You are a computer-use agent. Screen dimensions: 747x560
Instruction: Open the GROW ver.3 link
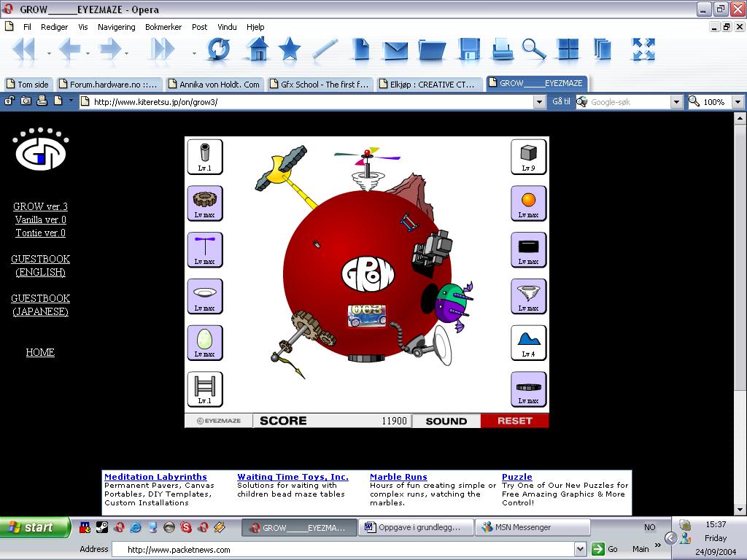click(x=41, y=206)
